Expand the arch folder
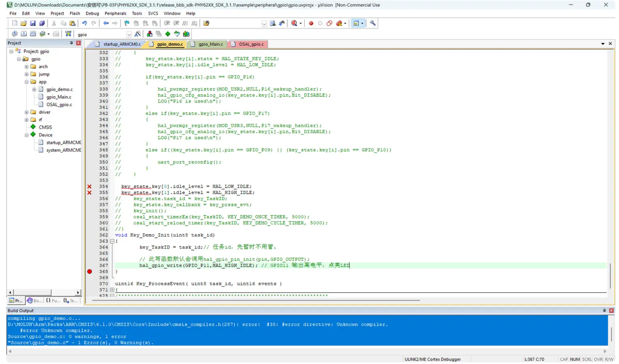619x364 pixels. tap(26, 67)
